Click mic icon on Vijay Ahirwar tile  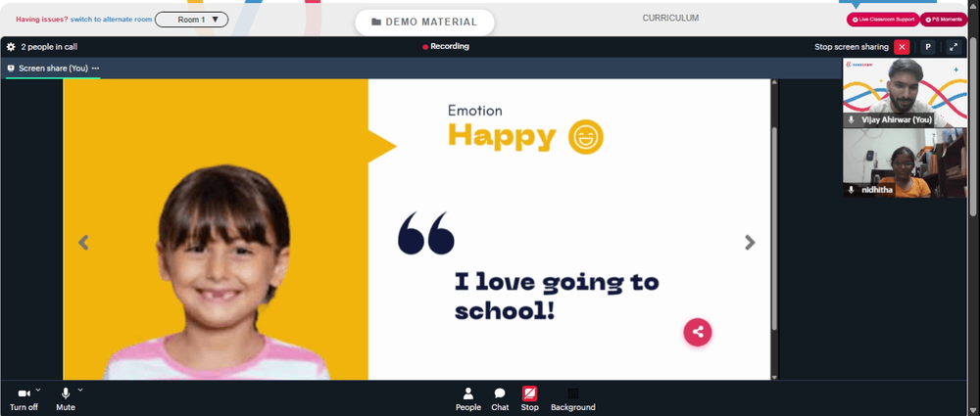pyautogui.click(x=851, y=119)
